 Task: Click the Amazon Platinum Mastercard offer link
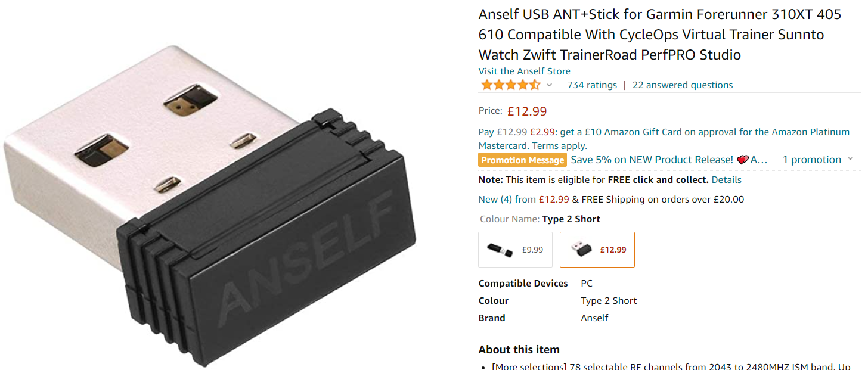(x=664, y=139)
